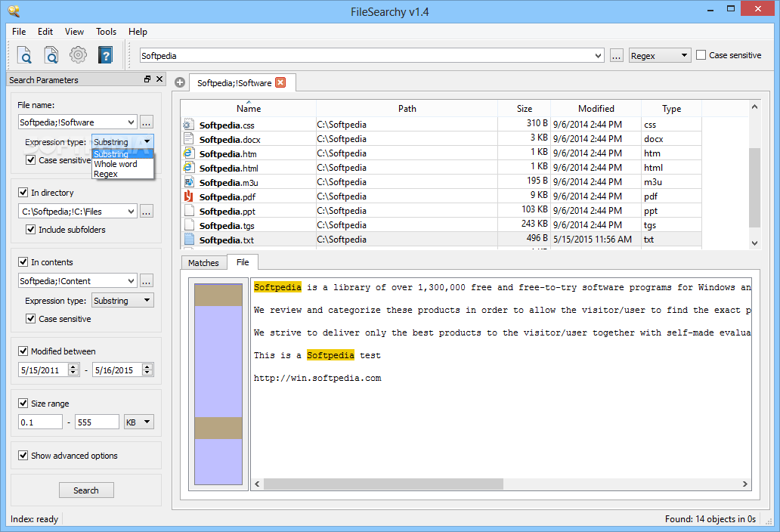
Task: Click the icon of the Softpedia.ppt file
Action: pos(188,211)
